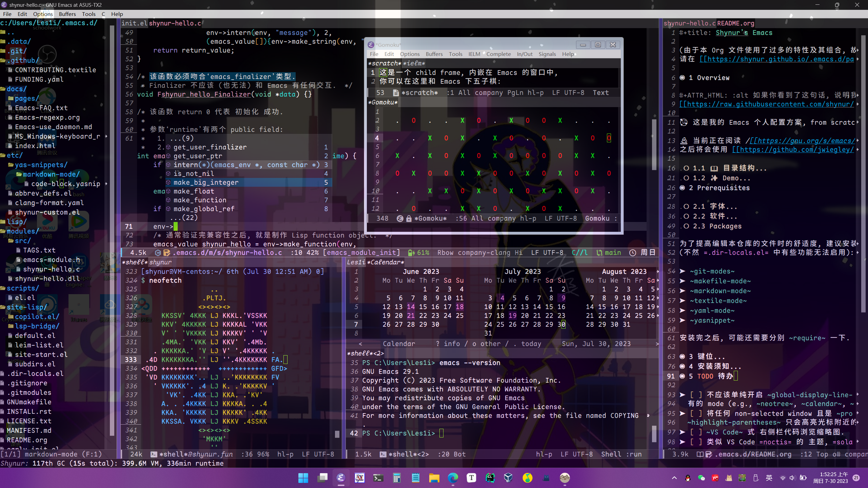Image resolution: width=868 pixels, height=488 pixels.
Task: Open the Windows Start menu
Action: click(303, 478)
